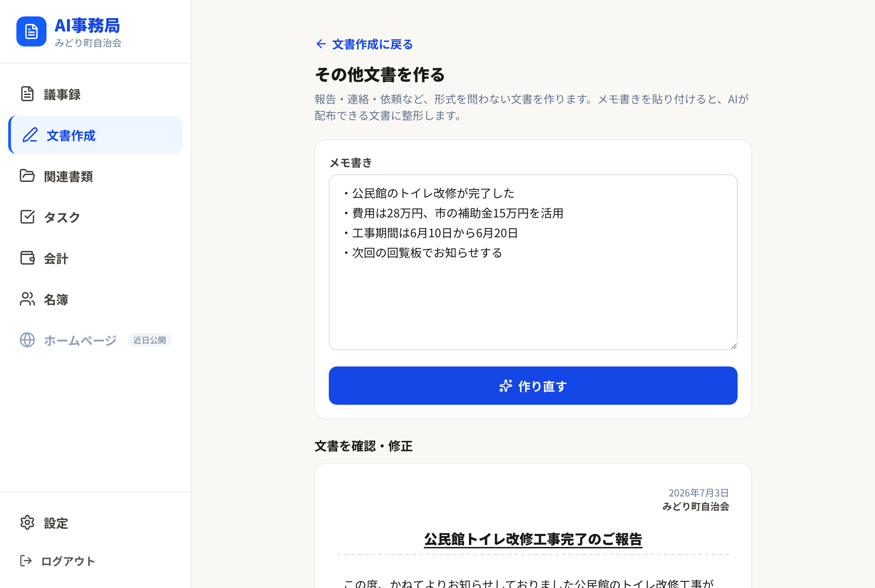The height and width of the screenshot is (588, 875).
Task: Click the checkbox icon beside タスク
Action: point(27,217)
